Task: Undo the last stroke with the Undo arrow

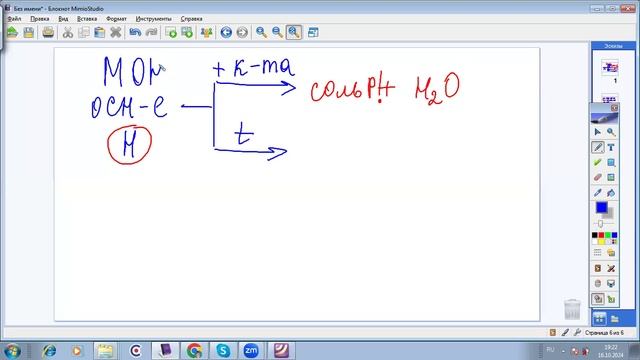Action: pyautogui.click(x=135, y=32)
